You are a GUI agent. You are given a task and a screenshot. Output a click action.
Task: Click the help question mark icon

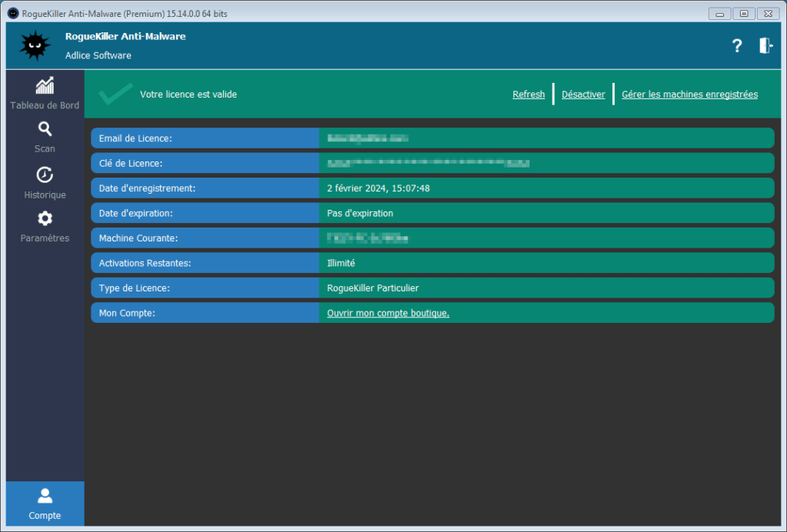pos(736,46)
